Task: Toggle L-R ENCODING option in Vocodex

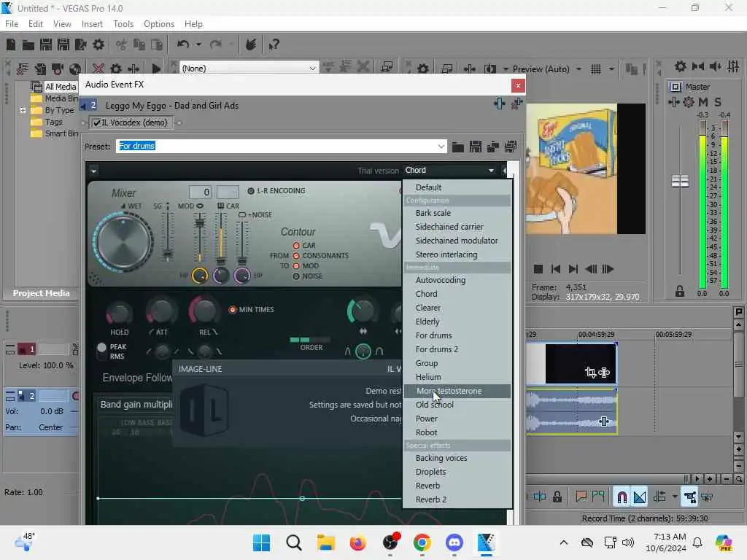Action: [x=251, y=191]
